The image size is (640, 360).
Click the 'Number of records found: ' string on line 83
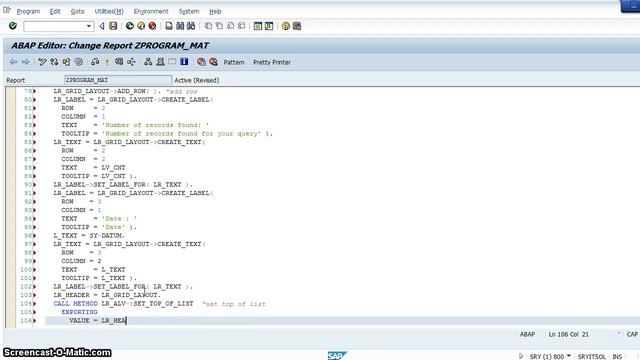[x=155, y=125]
